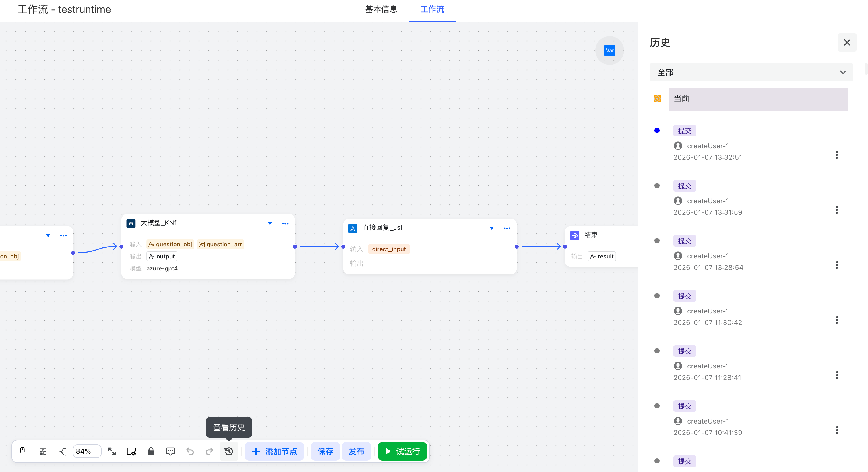The height and width of the screenshot is (472, 868).
Task: Click the mouse interaction mode icon
Action: [22, 451]
